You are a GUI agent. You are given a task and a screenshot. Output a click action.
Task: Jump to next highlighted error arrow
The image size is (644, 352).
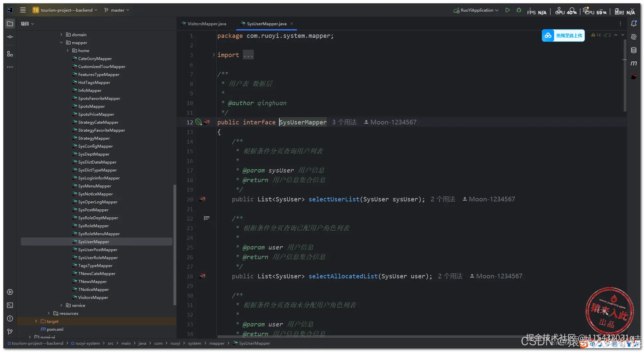[623, 35]
